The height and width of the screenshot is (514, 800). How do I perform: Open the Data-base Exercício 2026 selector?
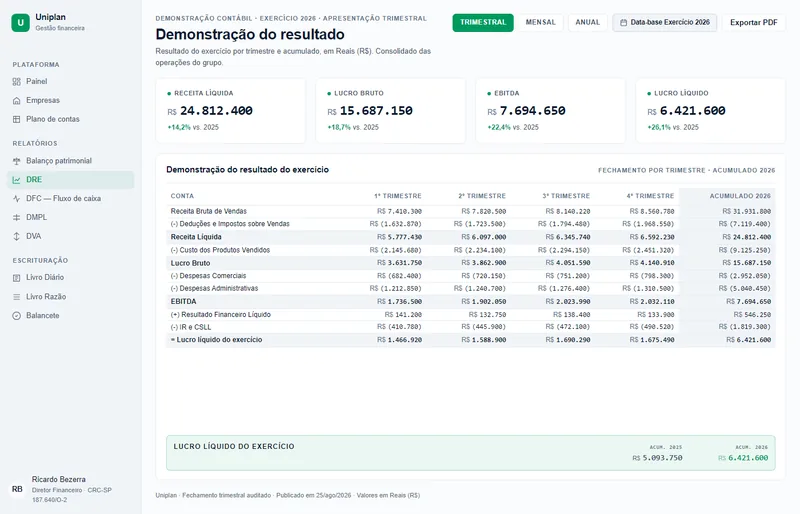click(x=665, y=22)
